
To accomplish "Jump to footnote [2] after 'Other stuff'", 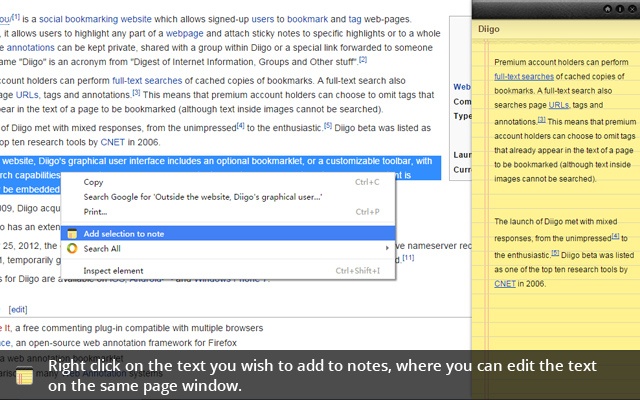I will click(x=363, y=60).
